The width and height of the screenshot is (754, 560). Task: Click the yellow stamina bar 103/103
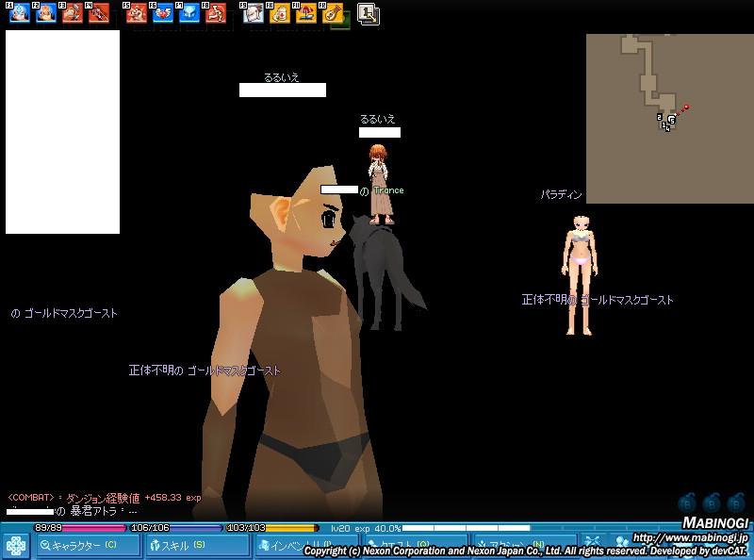pos(272,528)
